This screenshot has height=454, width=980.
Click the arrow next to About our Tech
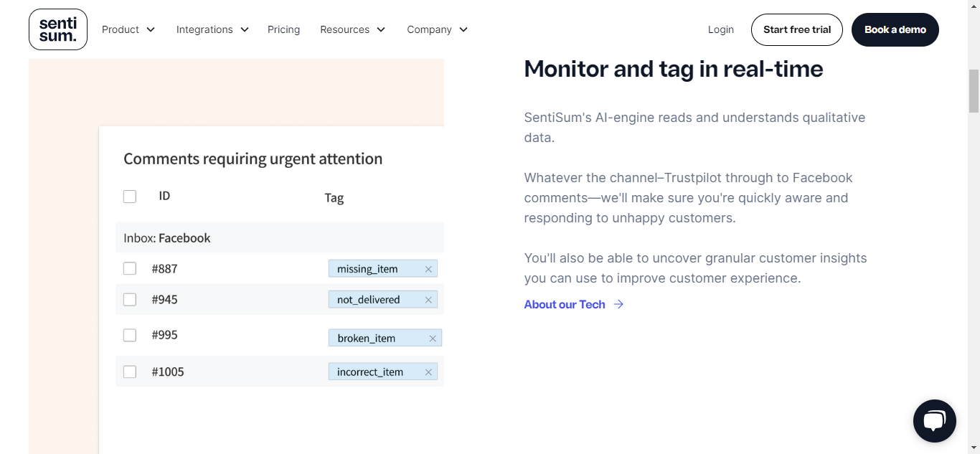tap(618, 304)
